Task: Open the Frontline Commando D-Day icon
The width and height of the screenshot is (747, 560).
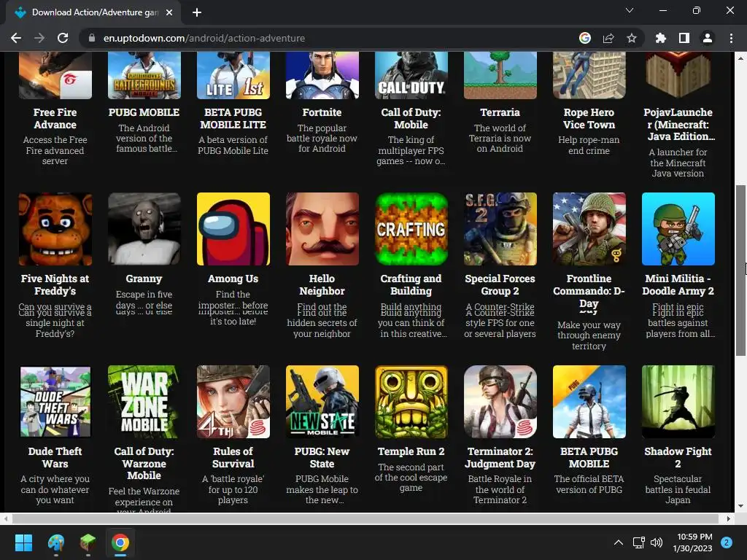Action: pos(589,229)
